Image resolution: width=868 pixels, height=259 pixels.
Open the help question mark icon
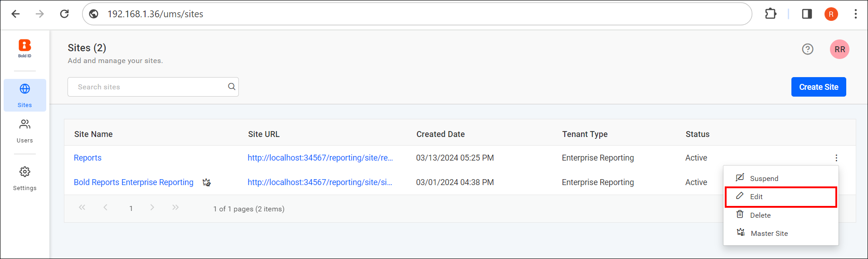tap(807, 49)
